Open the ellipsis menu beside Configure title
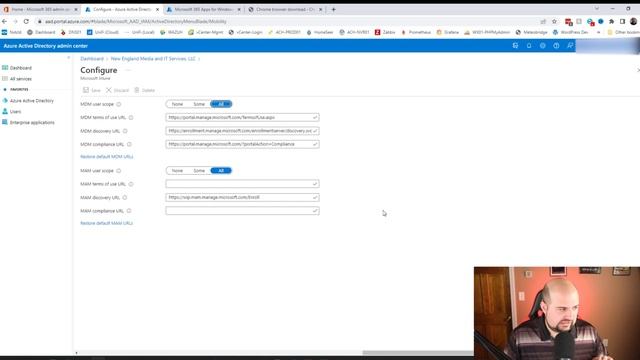This screenshot has height=360, width=640. pyautogui.click(x=128, y=70)
